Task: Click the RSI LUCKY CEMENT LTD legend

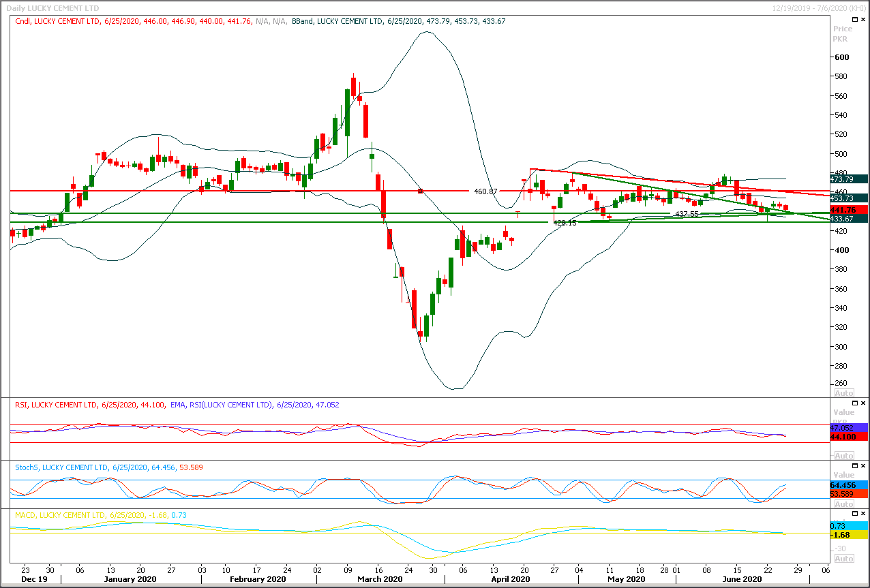Action: (x=56, y=405)
